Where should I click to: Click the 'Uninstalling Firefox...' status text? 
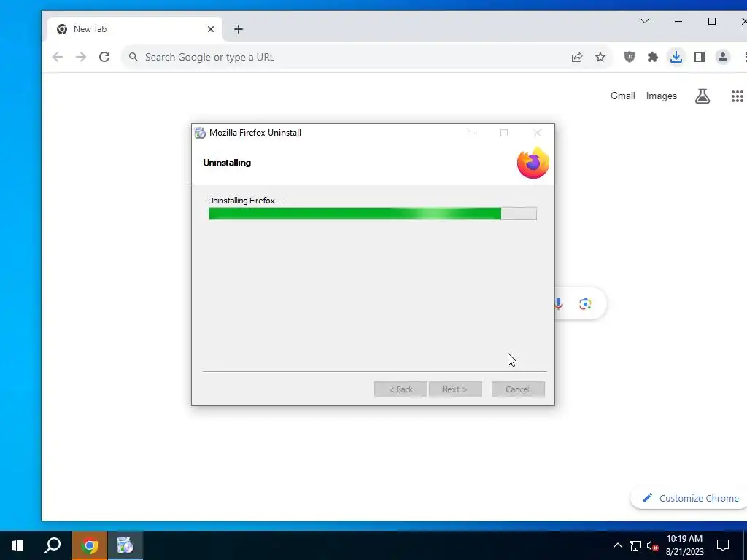point(244,201)
